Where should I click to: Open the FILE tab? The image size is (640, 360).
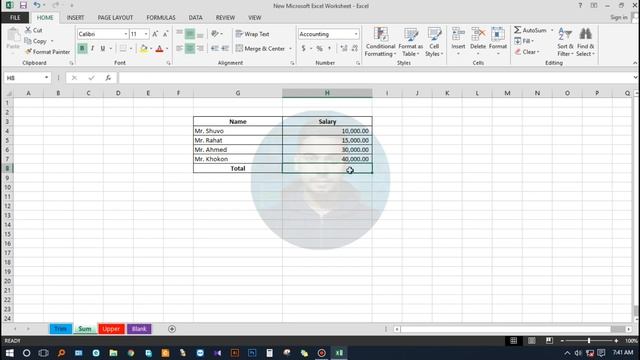click(x=15, y=18)
